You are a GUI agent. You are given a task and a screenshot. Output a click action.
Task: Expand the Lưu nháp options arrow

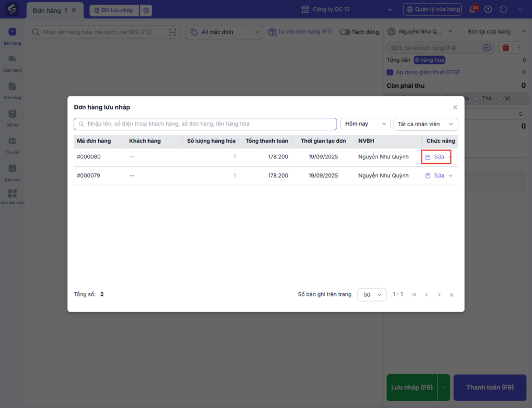pyautogui.click(x=444, y=388)
